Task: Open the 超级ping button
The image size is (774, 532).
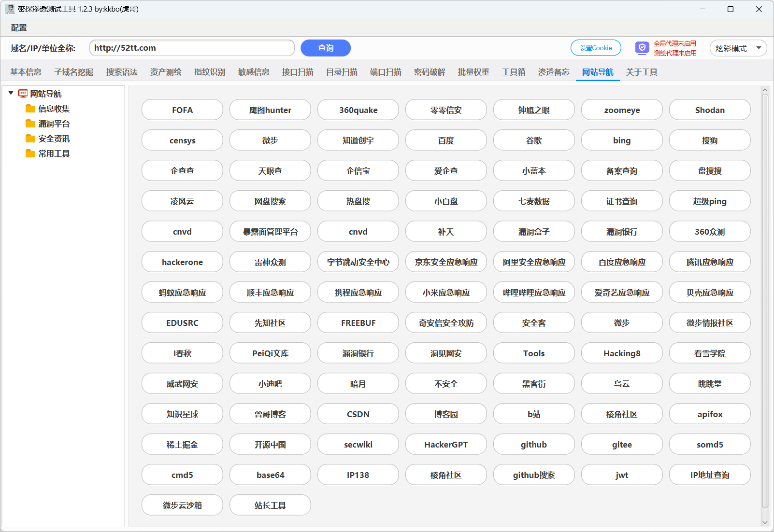Action: click(710, 201)
